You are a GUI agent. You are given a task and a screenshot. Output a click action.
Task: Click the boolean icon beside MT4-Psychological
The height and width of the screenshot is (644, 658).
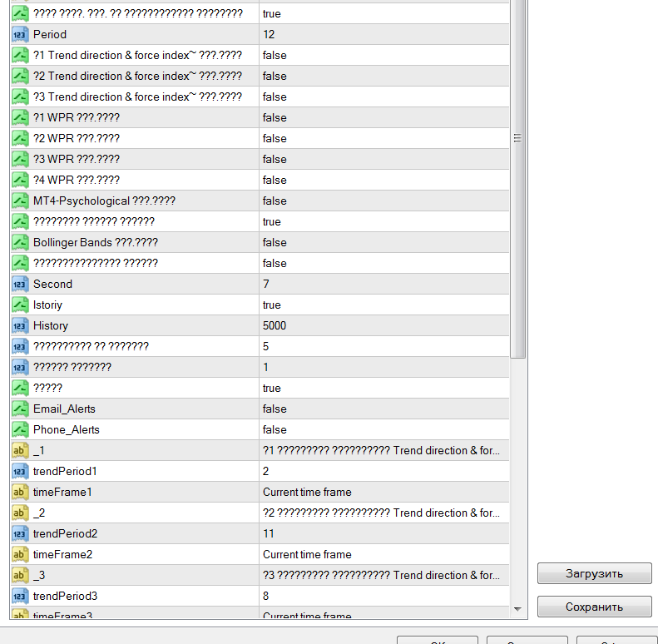[x=20, y=201]
